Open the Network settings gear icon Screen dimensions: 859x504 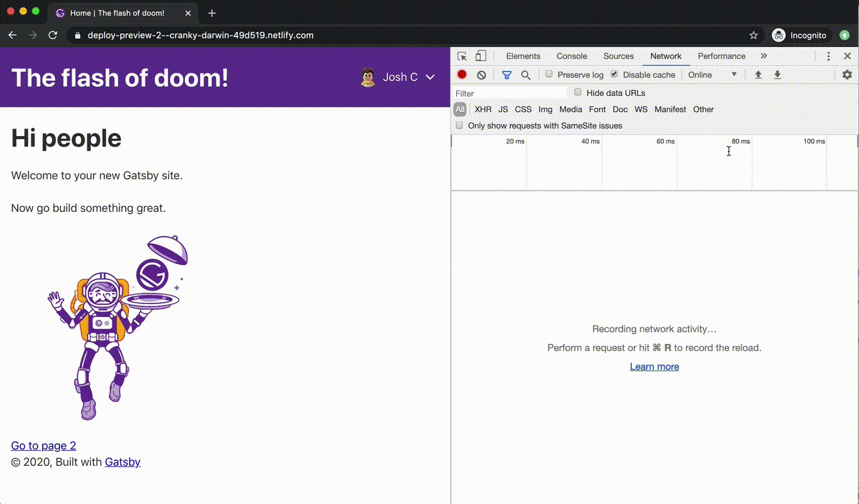coord(847,75)
